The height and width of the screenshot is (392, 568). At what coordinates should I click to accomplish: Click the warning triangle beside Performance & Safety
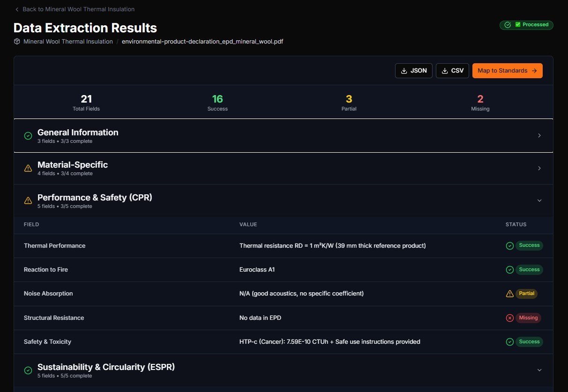pos(28,200)
